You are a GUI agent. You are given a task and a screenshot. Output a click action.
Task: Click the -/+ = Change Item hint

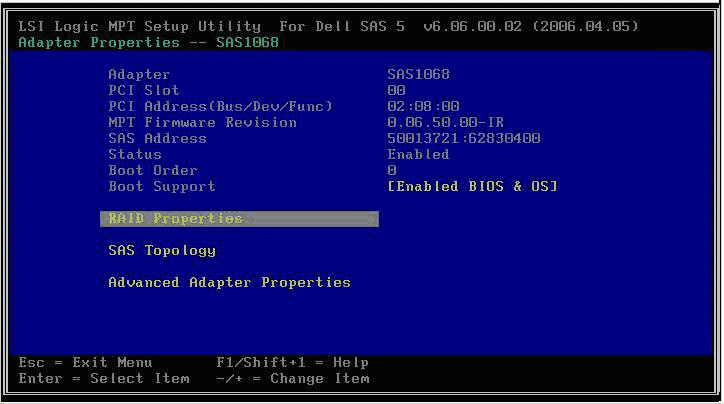[x=293, y=379]
